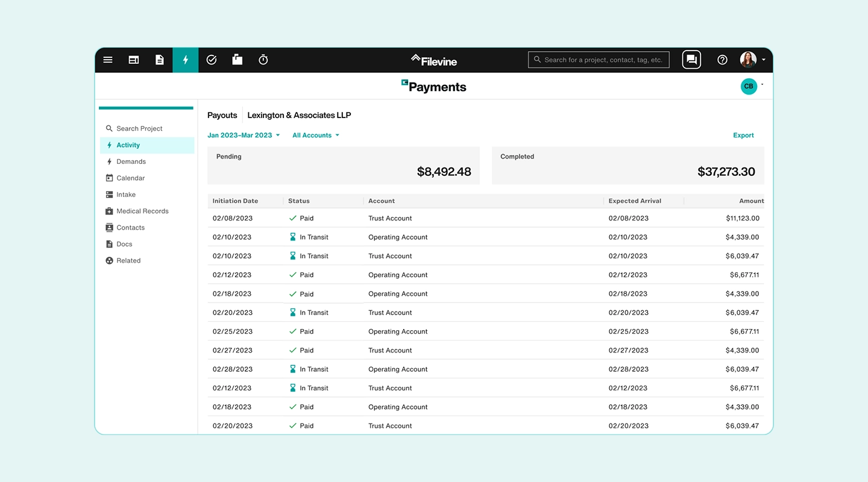The image size is (868, 482).
Task: Open the hamburger menu in top bar
Action: pos(108,60)
